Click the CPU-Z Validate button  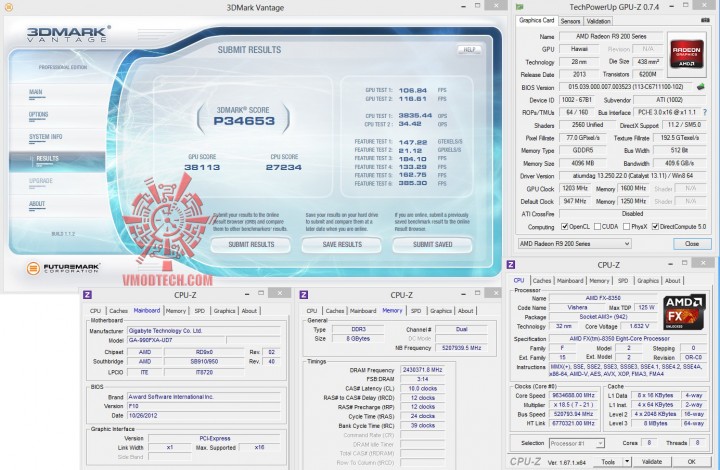pyautogui.click(x=652, y=461)
